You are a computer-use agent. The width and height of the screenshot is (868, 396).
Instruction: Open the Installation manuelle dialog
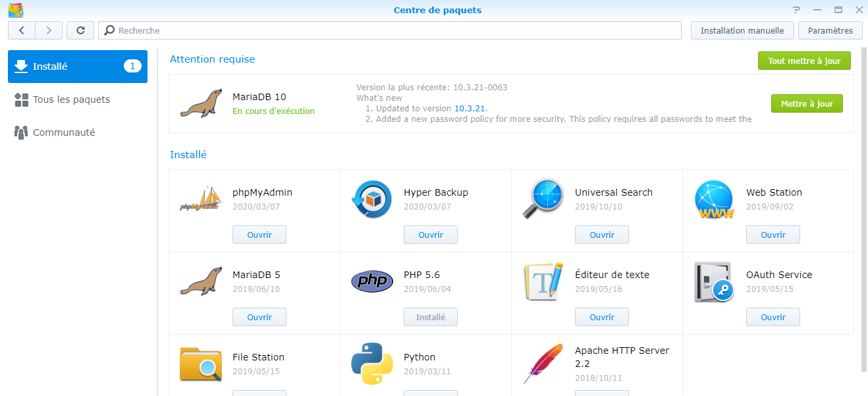tap(742, 30)
